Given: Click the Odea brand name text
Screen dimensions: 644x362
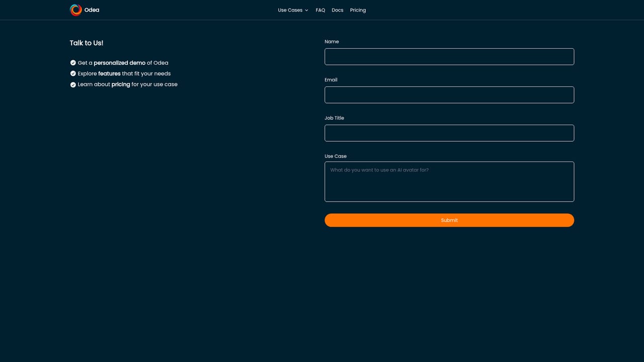Looking at the screenshot, I should (x=92, y=10).
